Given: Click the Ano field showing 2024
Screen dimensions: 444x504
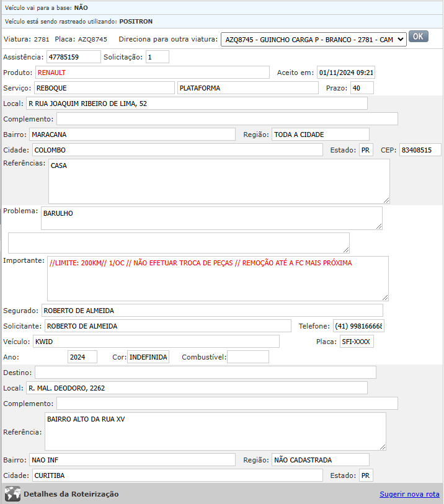Looking at the screenshot, I should (82, 357).
